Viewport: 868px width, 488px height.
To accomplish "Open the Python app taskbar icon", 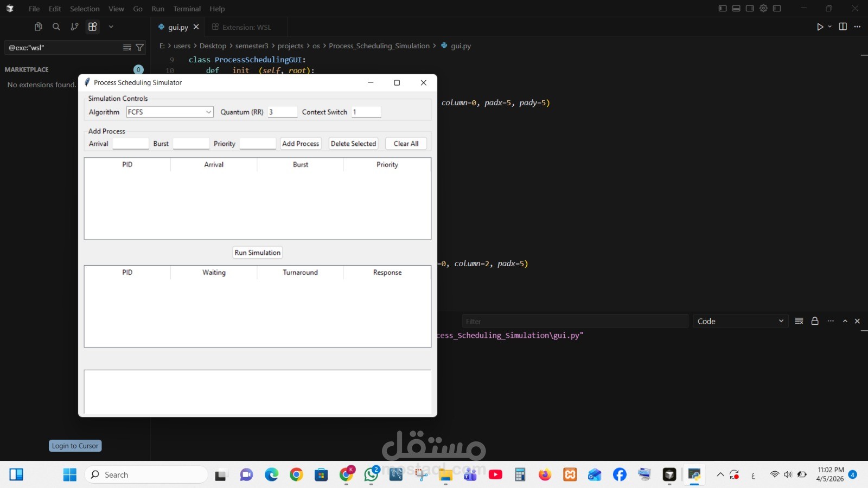I will pos(694,474).
